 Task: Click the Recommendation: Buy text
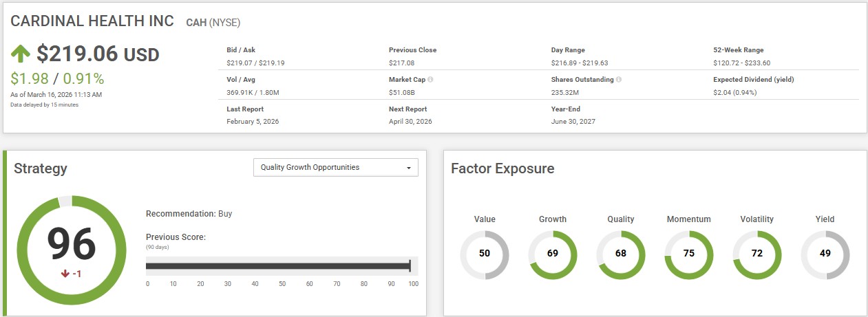tap(189, 214)
